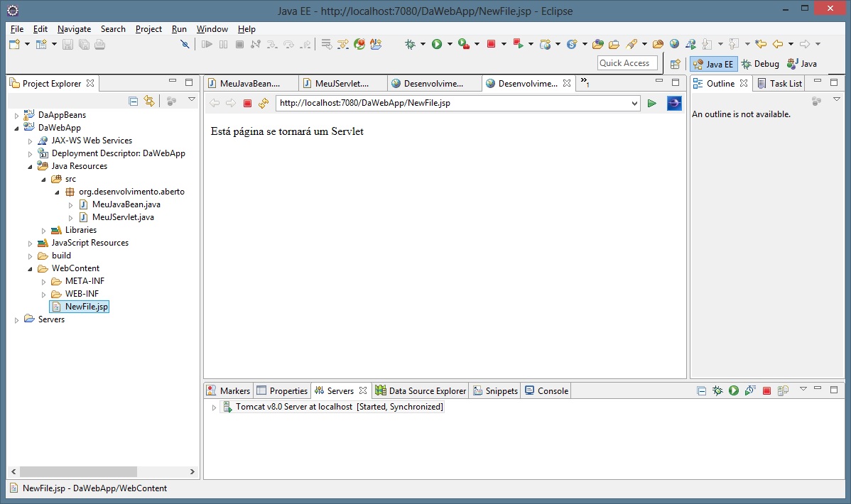Switch to the Debug perspective

pyautogui.click(x=760, y=64)
